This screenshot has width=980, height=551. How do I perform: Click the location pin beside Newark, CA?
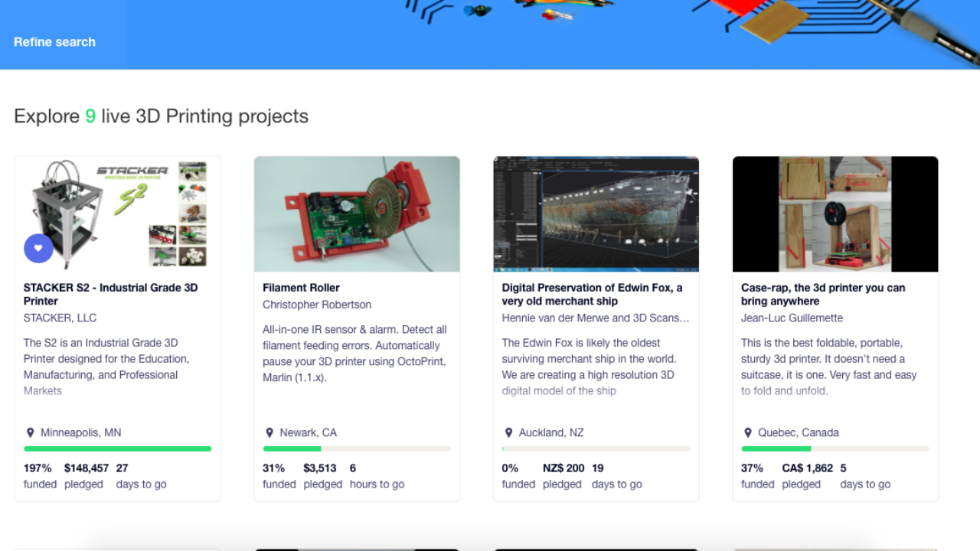[269, 432]
